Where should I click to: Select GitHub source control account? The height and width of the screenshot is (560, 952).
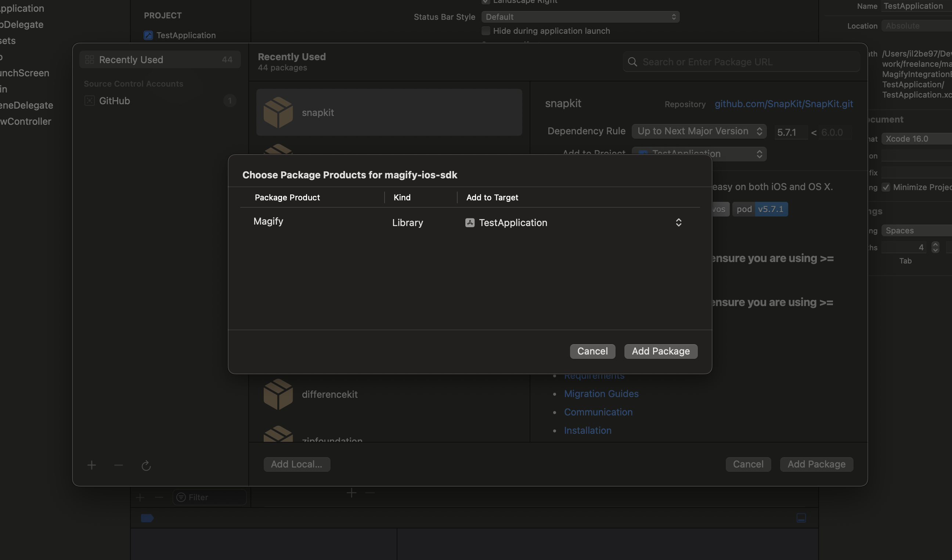pyautogui.click(x=160, y=101)
